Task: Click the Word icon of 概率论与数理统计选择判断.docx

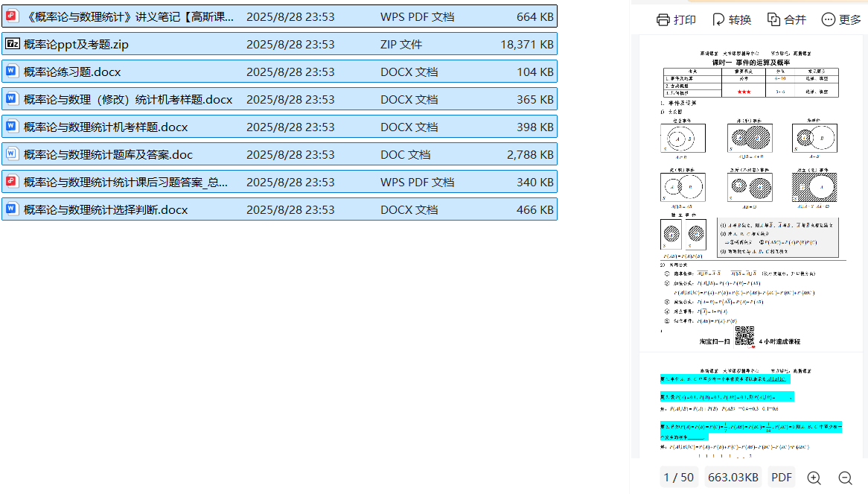Action: point(12,209)
